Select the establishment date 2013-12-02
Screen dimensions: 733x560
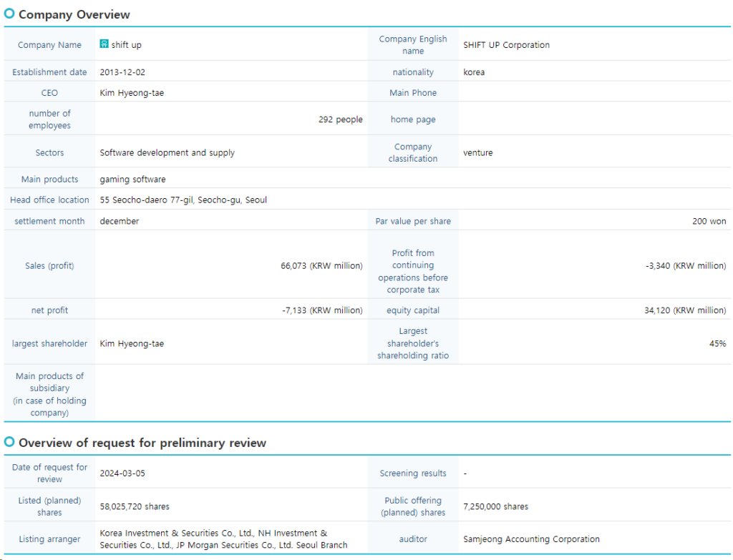click(123, 72)
